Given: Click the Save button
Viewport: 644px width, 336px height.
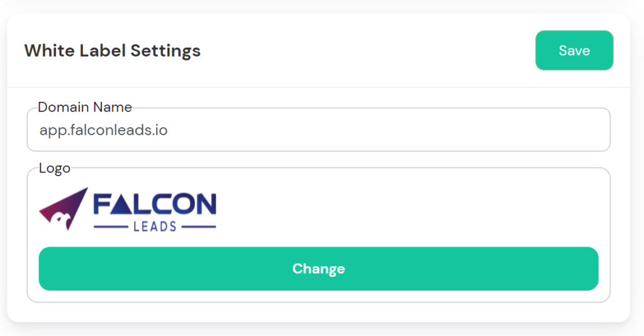Looking at the screenshot, I should [574, 50].
